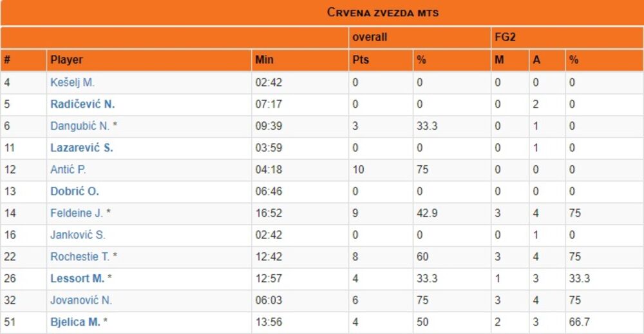This screenshot has width=644, height=334.
Task: Click the overall group header
Action: (x=370, y=37)
